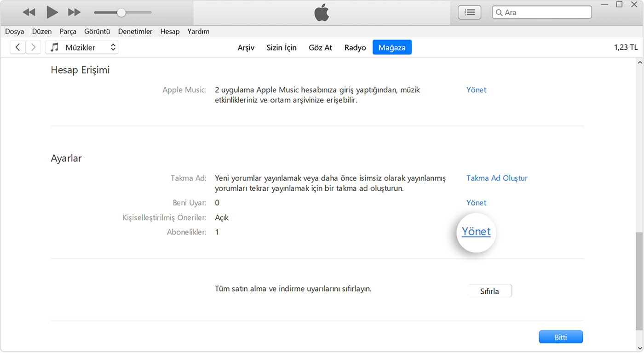Adjust the volume slider knob
644x353 pixels.
tap(121, 12)
